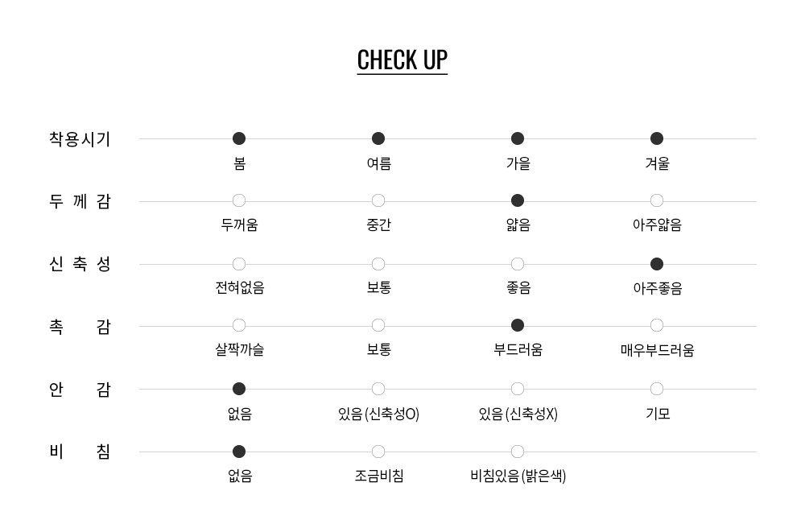Pick the 아주얇음 thickness circle

click(657, 200)
